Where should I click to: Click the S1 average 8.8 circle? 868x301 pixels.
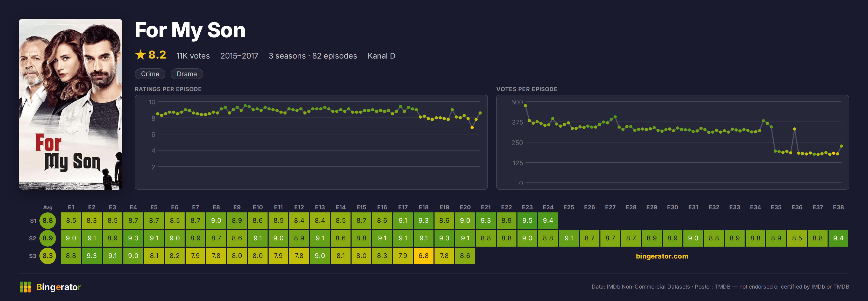pos(47,220)
